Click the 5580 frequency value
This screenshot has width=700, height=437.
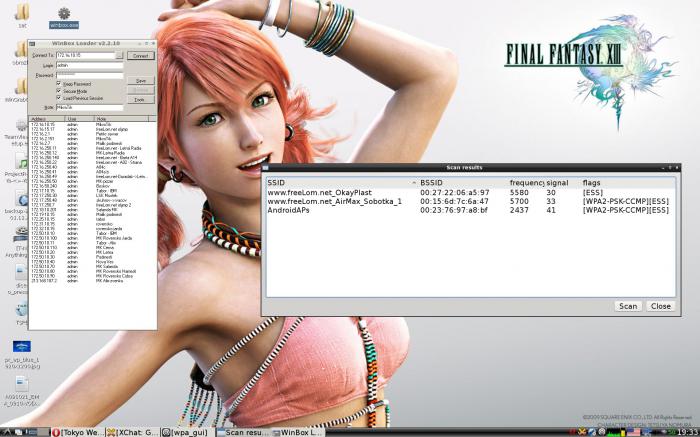pos(519,193)
